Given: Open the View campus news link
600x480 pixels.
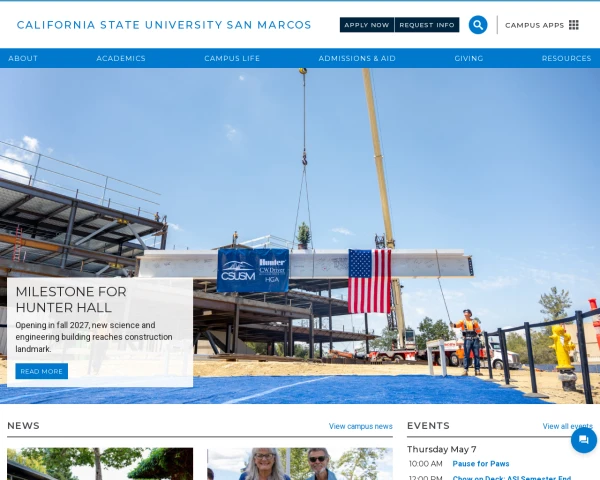Looking at the screenshot, I should coord(360,426).
